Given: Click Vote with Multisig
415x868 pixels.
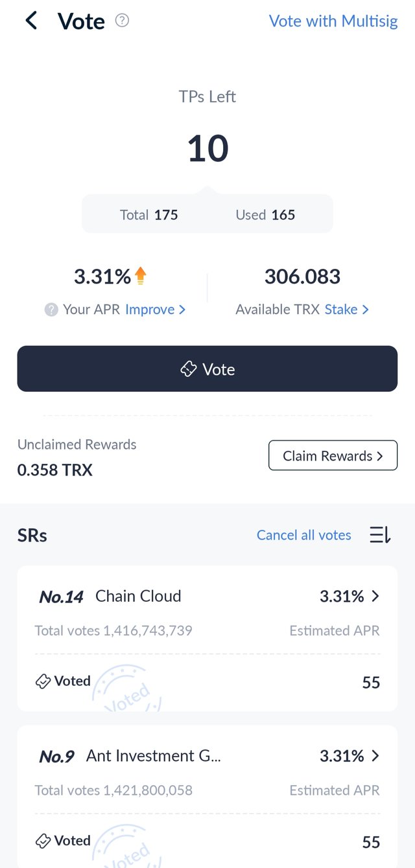Looking at the screenshot, I should point(333,21).
